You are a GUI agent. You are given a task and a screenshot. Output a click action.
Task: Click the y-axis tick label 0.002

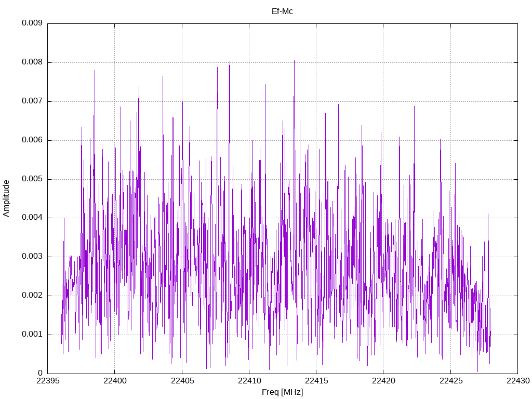(32, 296)
